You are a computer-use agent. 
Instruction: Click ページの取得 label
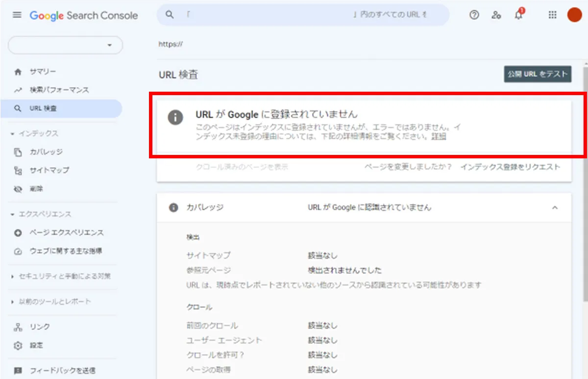click(208, 370)
